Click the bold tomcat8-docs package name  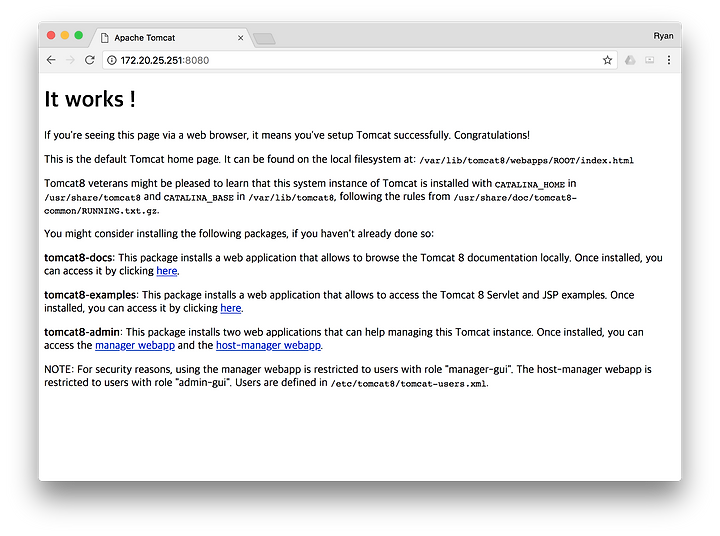point(78,258)
